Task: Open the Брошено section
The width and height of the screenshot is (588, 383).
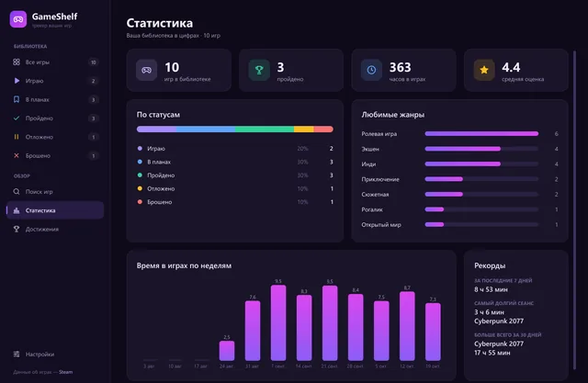Action: pyautogui.click(x=55, y=155)
